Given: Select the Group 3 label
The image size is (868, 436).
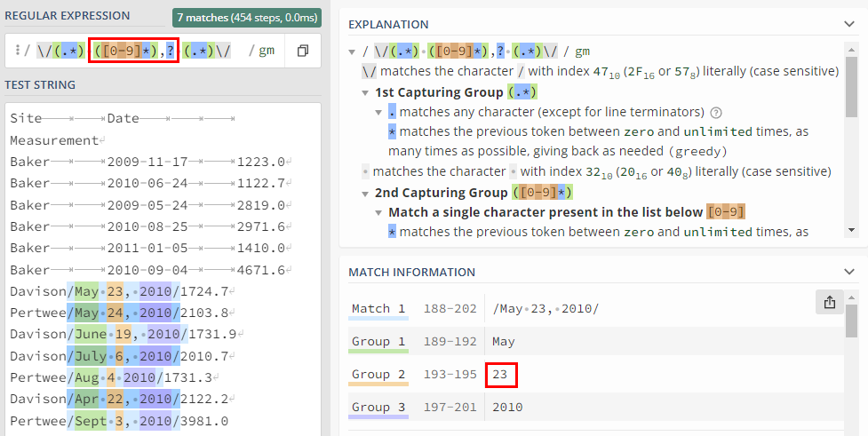Looking at the screenshot, I should point(378,408).
